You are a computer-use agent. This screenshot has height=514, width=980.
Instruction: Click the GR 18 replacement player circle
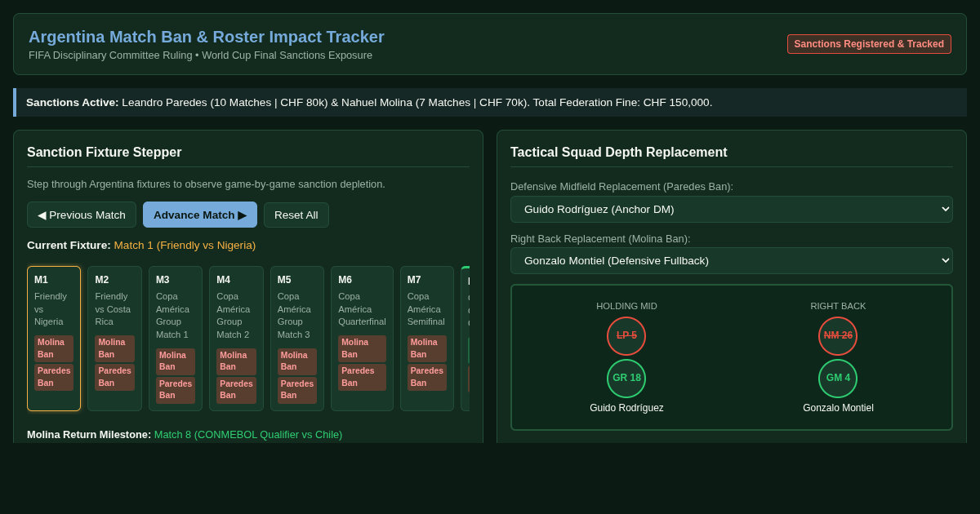(626, 379)
